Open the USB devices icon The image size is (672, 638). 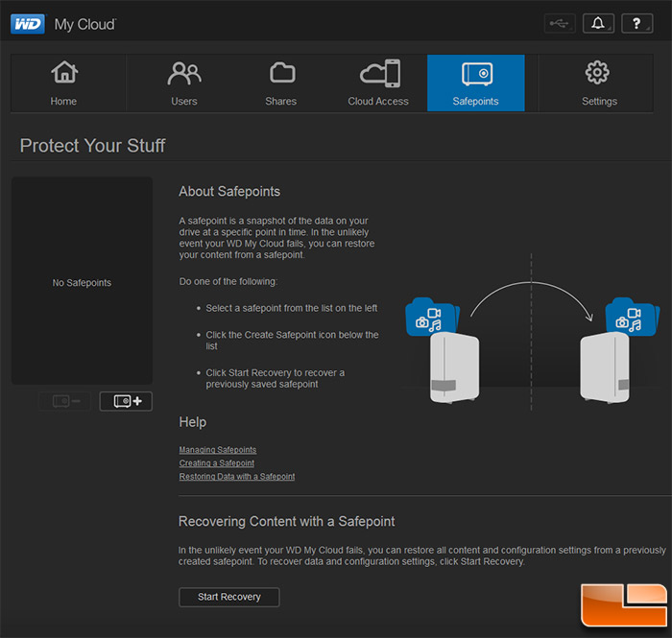point(560,23)
